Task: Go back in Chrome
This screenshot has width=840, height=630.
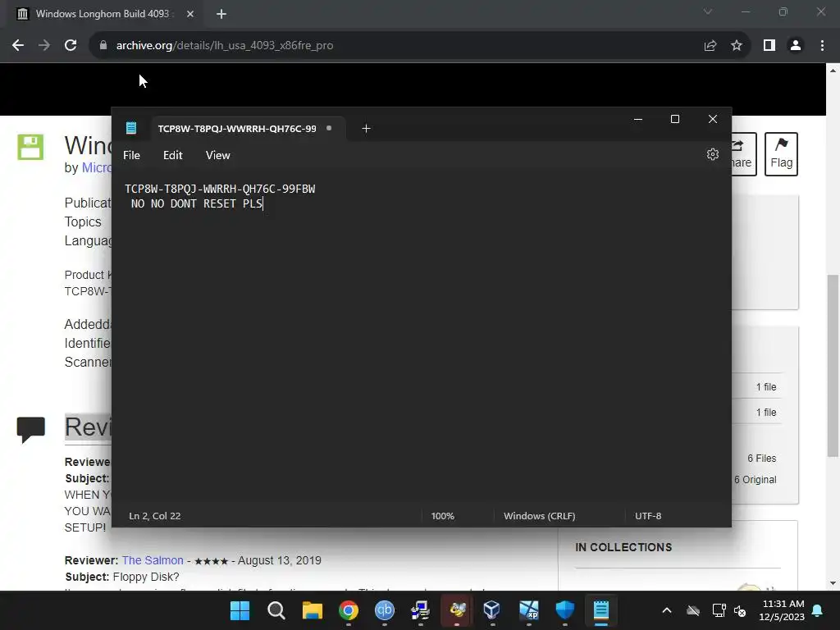Action: (x=18, y=46)
